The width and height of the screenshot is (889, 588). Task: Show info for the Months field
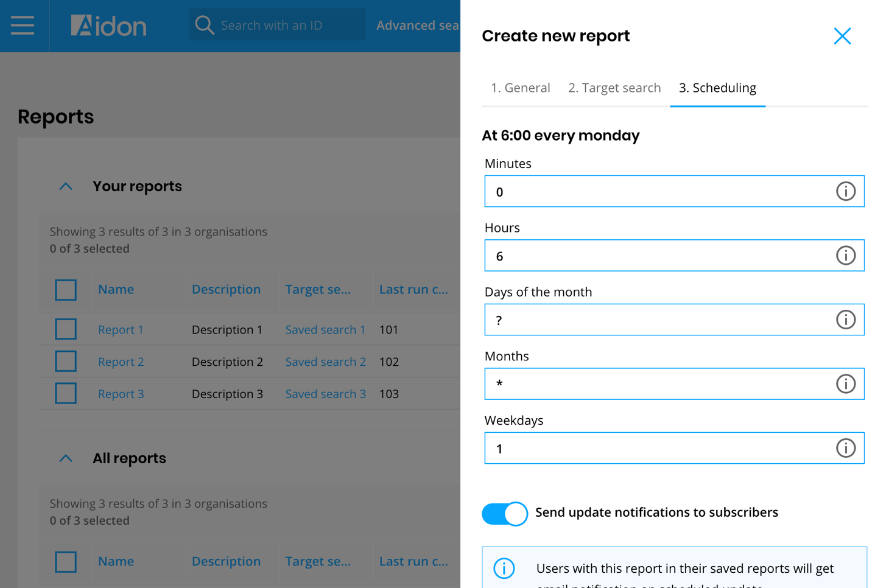845,384
